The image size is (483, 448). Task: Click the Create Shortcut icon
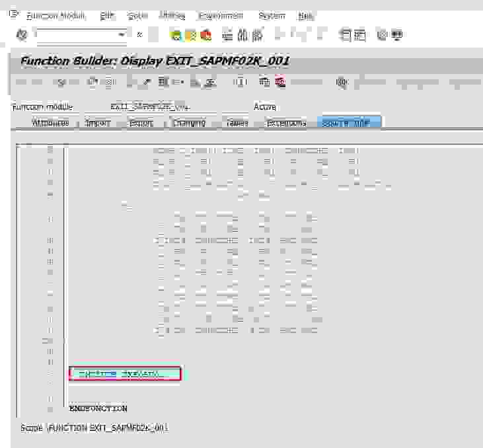coord(359,35)
